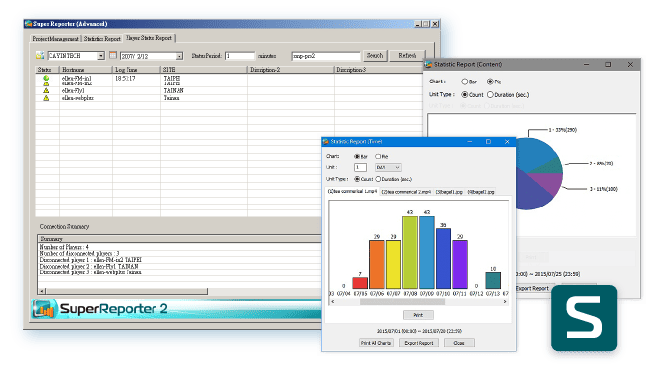Select Count unit type in Content report
The height and width of the screenshot is (374, 660).
click(x=465, y=95)
